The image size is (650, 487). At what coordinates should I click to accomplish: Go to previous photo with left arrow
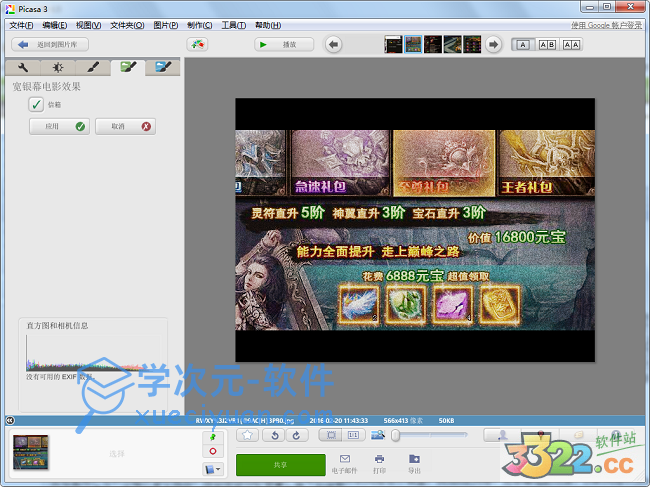(x=333, y=44)
